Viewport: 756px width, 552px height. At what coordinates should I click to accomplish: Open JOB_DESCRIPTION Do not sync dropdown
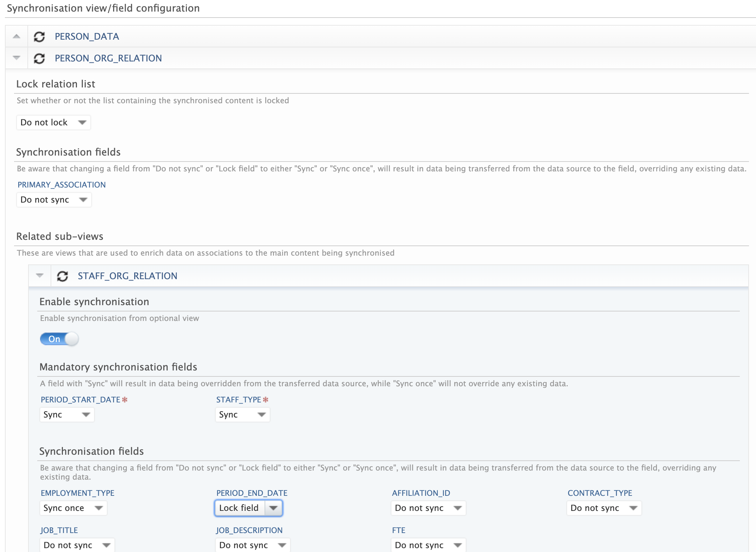[253, 545]
